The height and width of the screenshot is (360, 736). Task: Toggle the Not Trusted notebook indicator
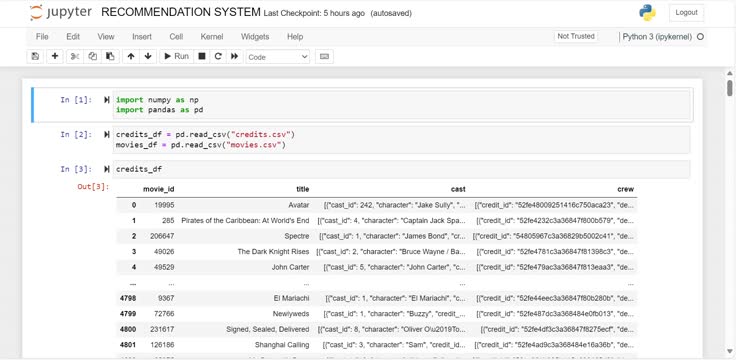point(576,36)
